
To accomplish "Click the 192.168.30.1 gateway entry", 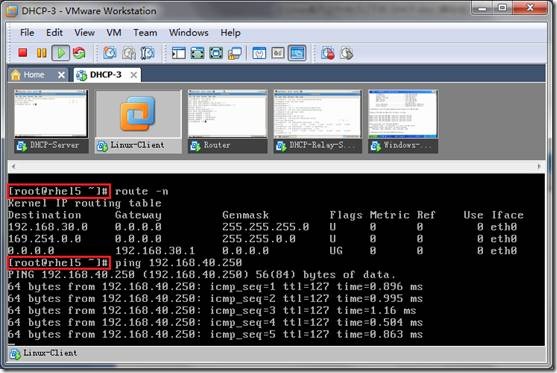I will [155, 251].
